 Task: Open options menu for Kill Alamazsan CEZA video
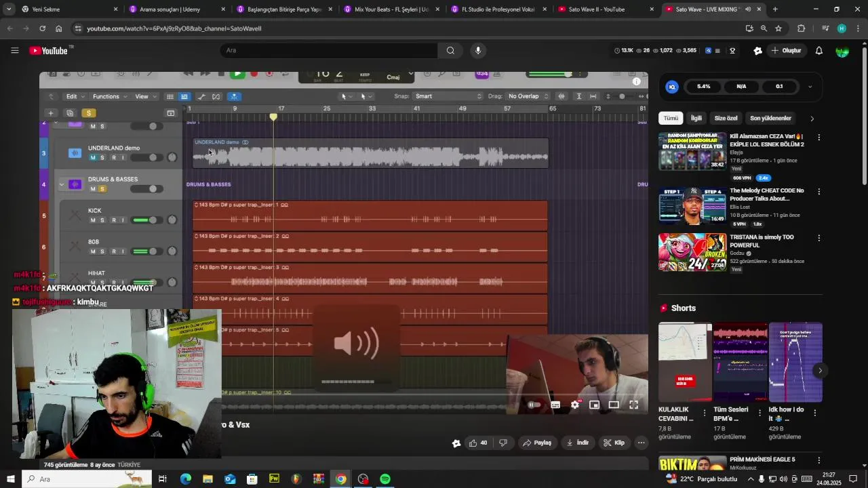[x=818, y=138]
